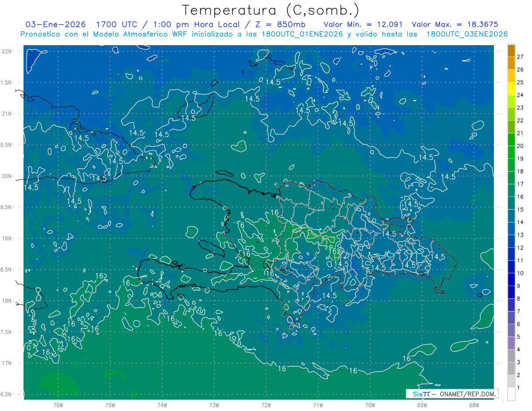Click the colorbar scale label "13"
The height and width of the screenshot is (411, 532).
coord(520,235)
